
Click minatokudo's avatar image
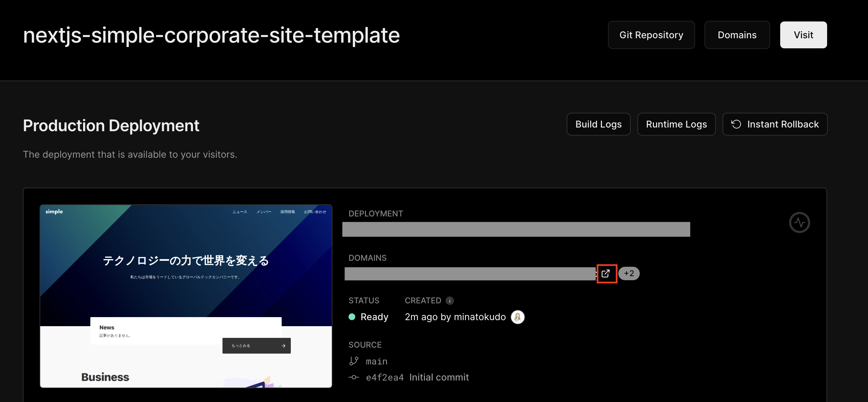517,317
